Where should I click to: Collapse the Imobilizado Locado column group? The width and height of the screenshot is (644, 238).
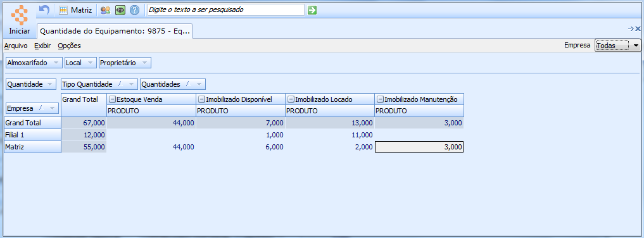click(291, 99)
